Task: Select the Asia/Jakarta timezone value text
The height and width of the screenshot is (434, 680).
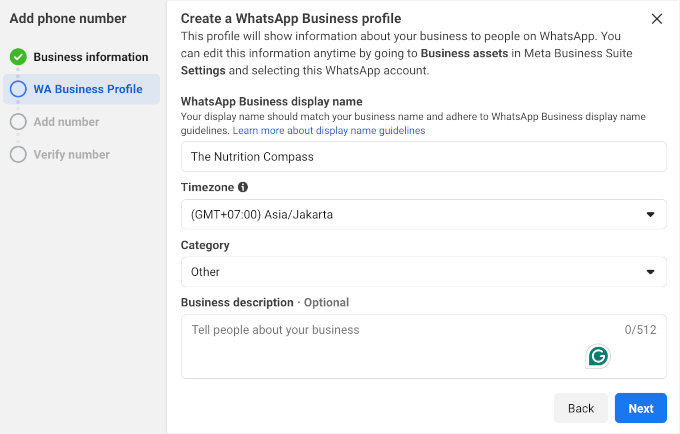Action: [x=262, y=215]
